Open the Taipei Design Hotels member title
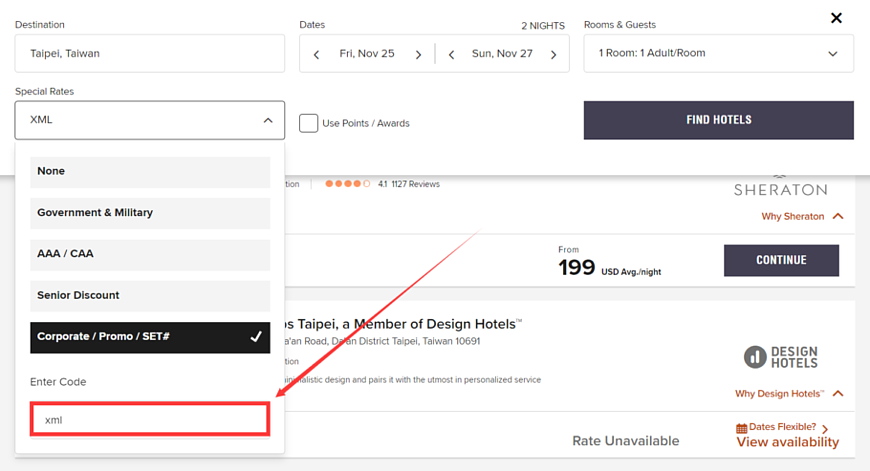This screenshot has width=870, height=471. [x=403, y=324]
